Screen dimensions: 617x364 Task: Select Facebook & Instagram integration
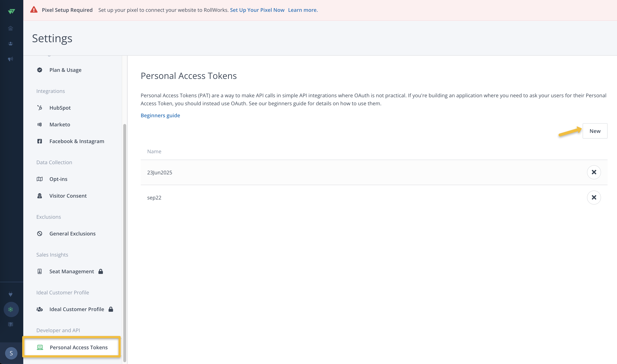pyautogui.click(x=77, y=141)
